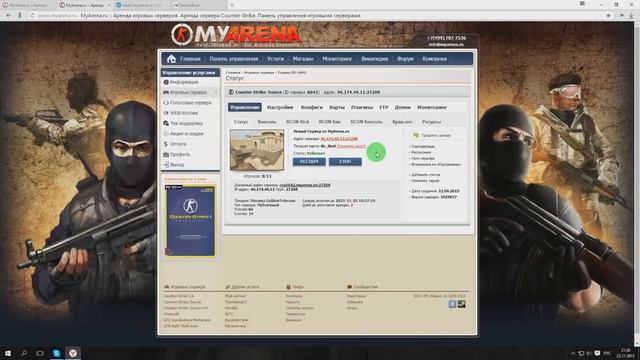This screenshot has width=640, height=360.
Task: Click the СТОП server button
Action: (345, 162)
